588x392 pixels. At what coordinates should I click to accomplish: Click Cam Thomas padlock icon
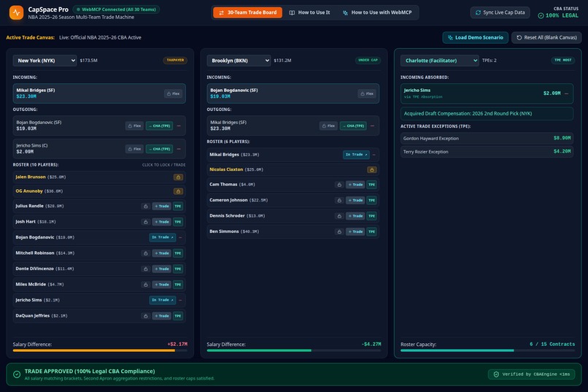(x=339, y=185)
